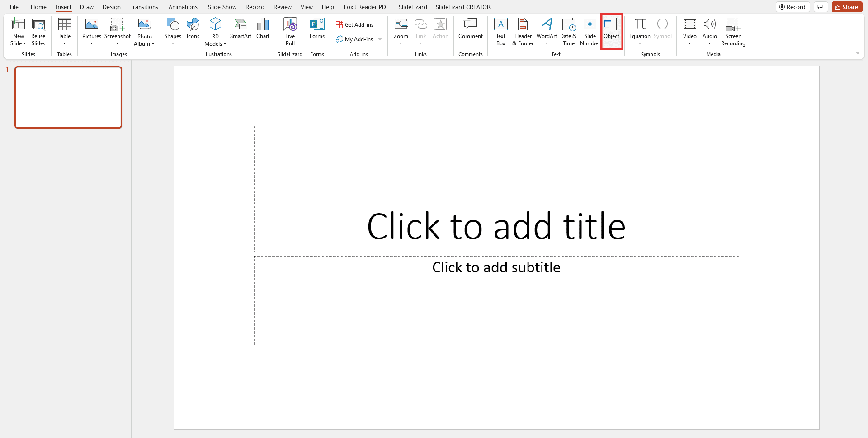Insert a Text Box
Image resolution: width=868 pixels, height=438 pixels.
click(500, 31)
